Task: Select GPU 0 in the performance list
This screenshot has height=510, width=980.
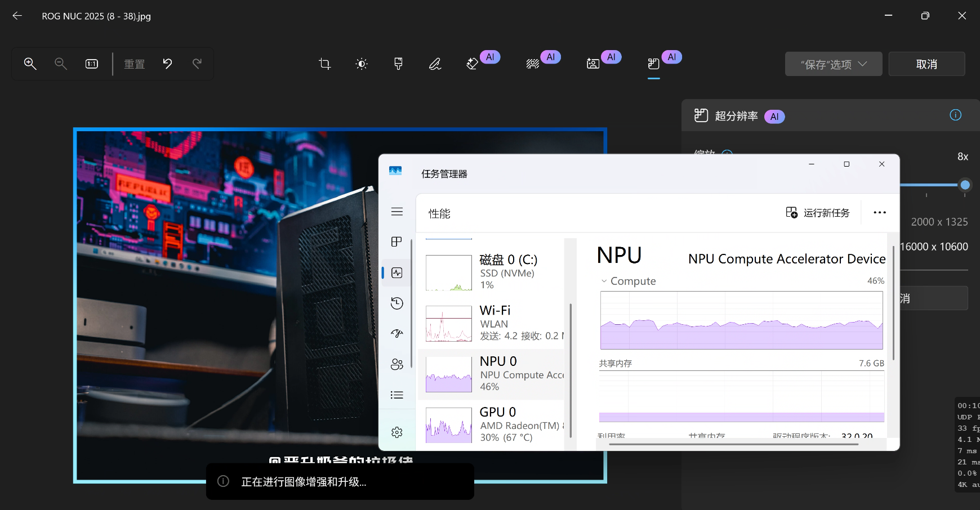Action: coord(491,426)
